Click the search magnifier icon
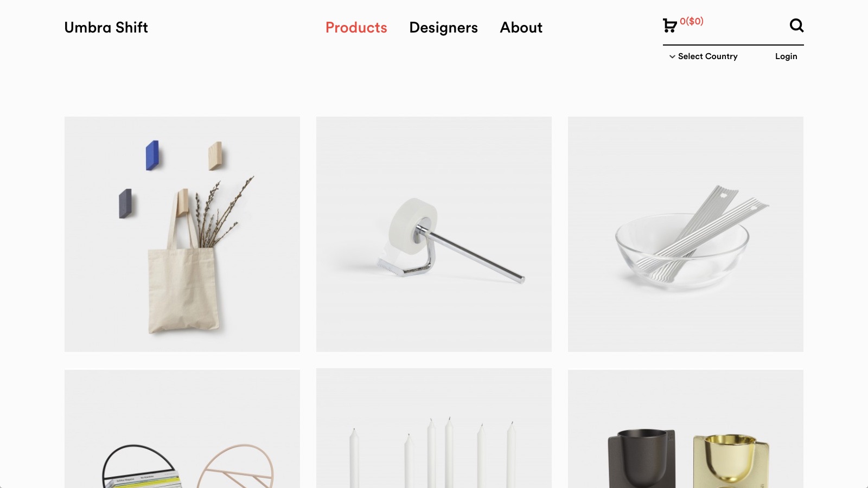The image size is (868, 488). click(796, 25)
